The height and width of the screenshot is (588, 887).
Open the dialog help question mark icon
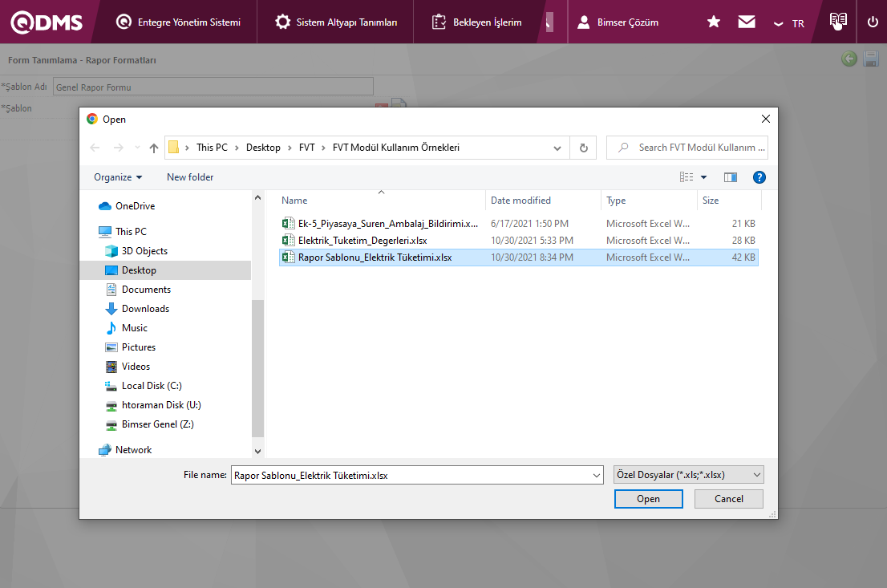click(759, 177)
